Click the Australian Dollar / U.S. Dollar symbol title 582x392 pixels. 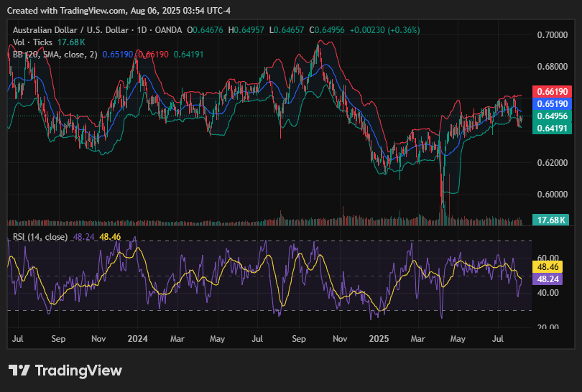[x=71, y=30]
